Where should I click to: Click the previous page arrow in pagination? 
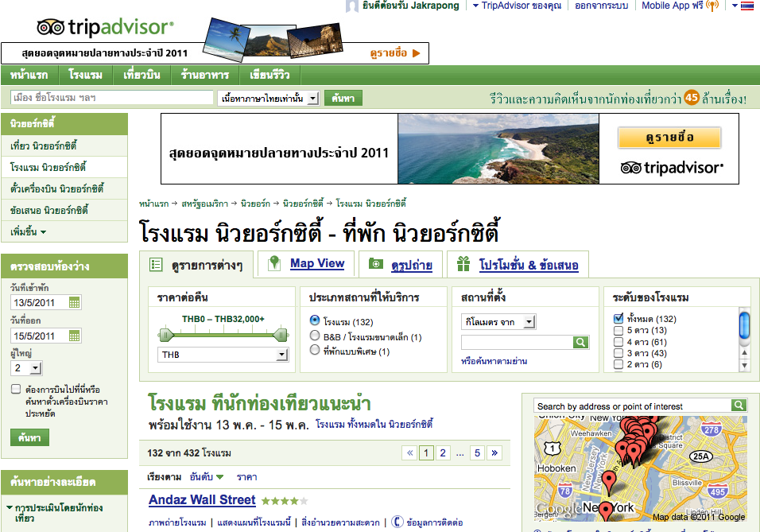(x=409, y=453)
